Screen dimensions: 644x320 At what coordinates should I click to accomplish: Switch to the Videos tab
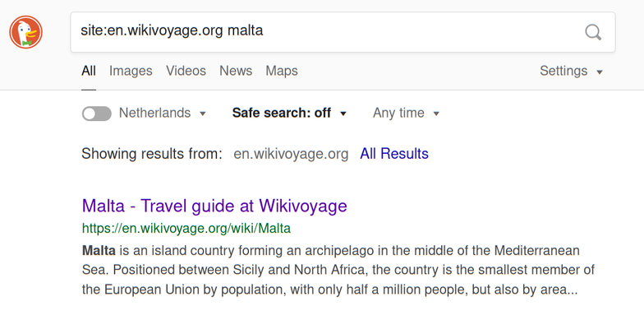click(x=186, y=71)
